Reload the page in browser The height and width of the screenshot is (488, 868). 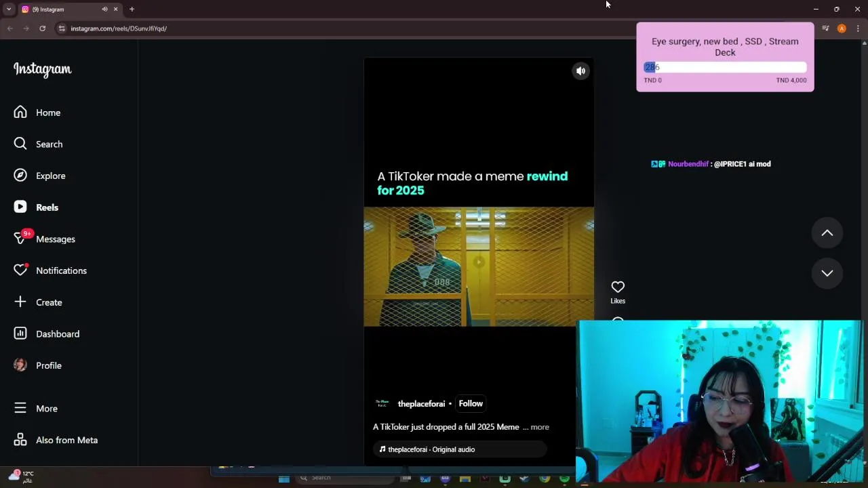[42, 28]
